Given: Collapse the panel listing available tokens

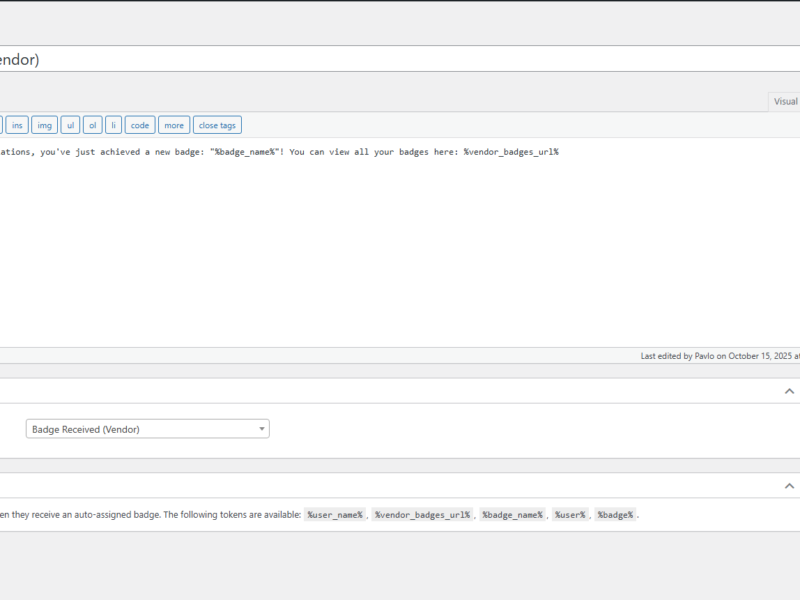Looking at the screenshot, I should point(789,486).
